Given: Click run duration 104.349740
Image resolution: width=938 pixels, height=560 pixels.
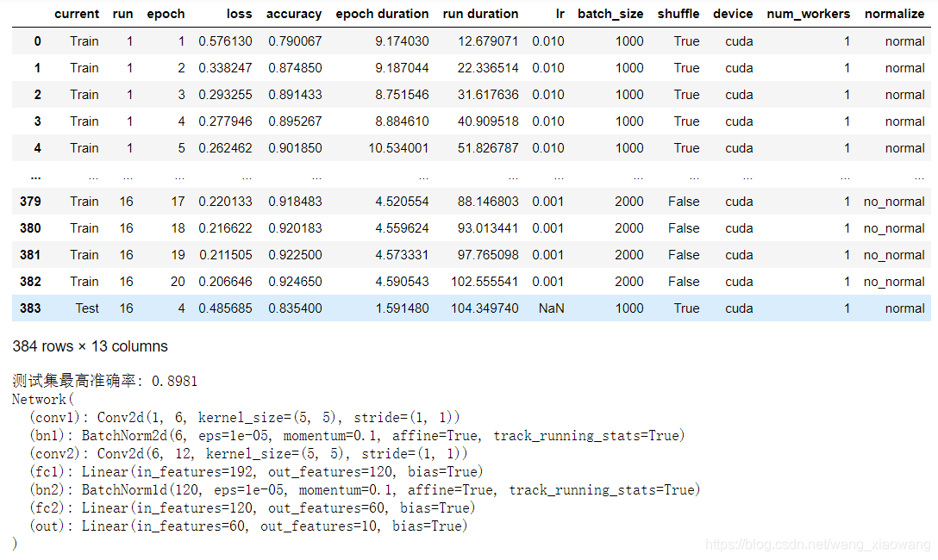Looking at the screenshot, I should pos(485,308).
